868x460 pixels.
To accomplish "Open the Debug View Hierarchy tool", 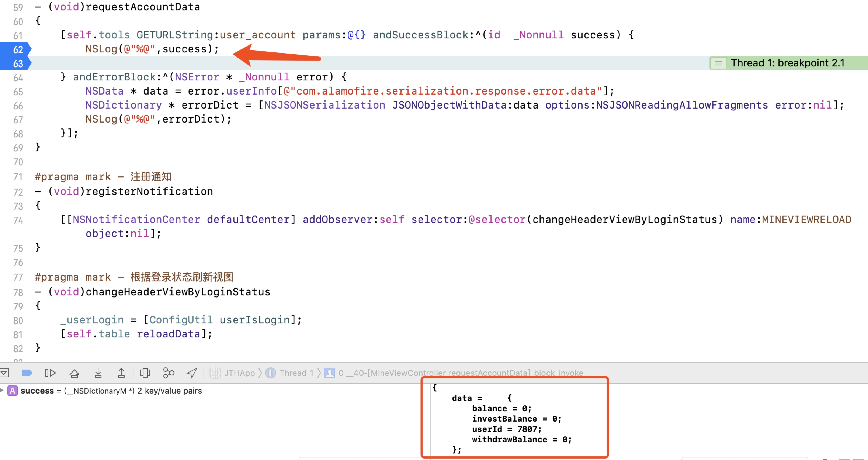I will coord(145,373).
